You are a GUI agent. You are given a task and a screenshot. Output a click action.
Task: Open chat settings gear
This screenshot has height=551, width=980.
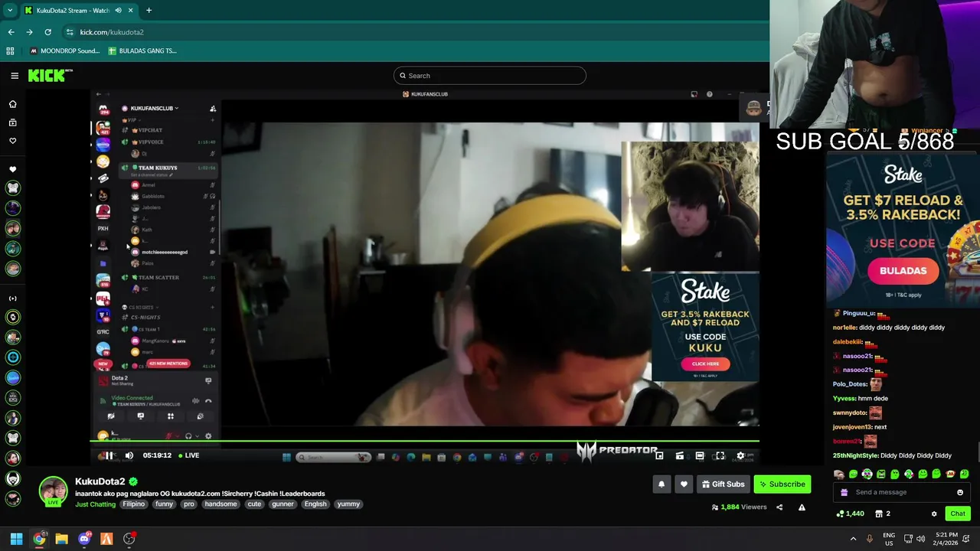pyautogui.click(x=933, y=514)
